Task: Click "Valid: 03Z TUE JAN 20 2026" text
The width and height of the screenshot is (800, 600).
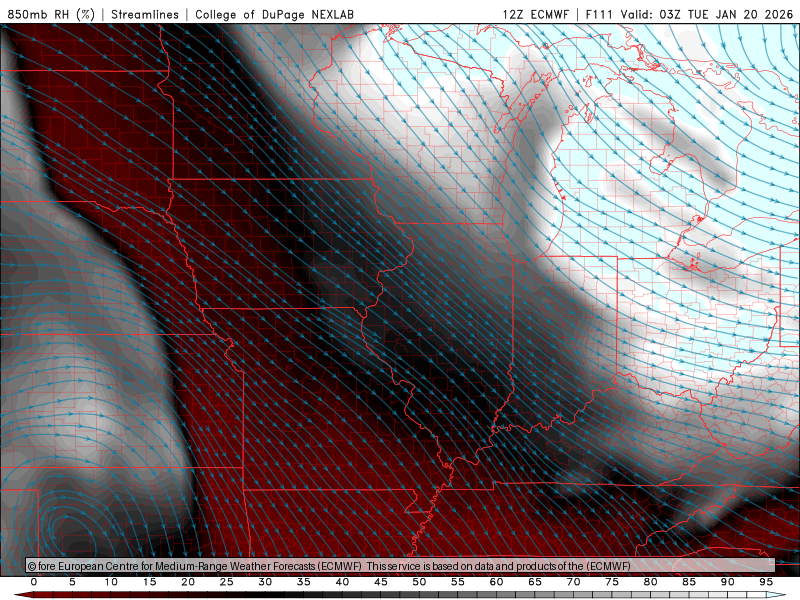Action: [707, 14]
